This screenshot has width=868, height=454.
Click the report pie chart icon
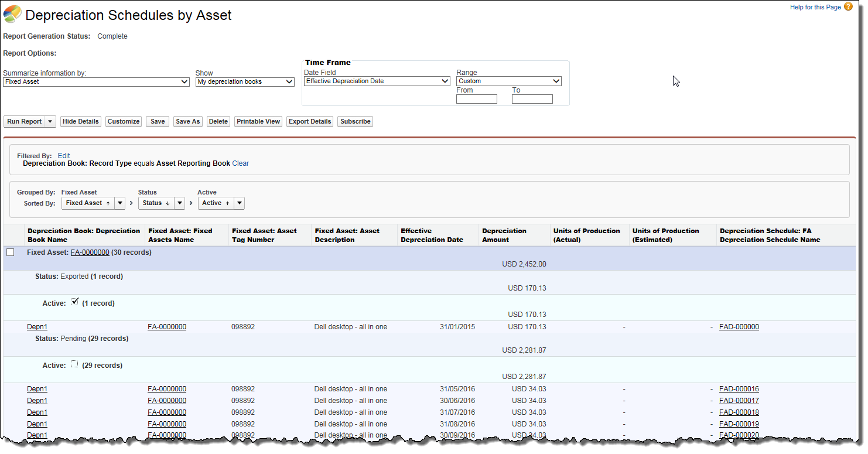pos(12,14)
